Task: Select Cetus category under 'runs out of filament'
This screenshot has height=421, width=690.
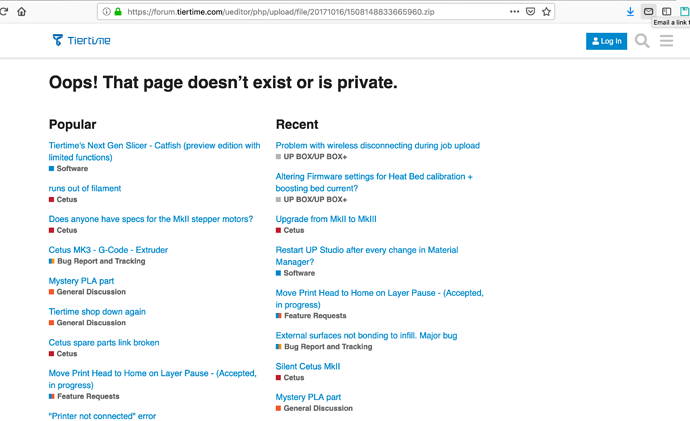Action: coord(63,199)
